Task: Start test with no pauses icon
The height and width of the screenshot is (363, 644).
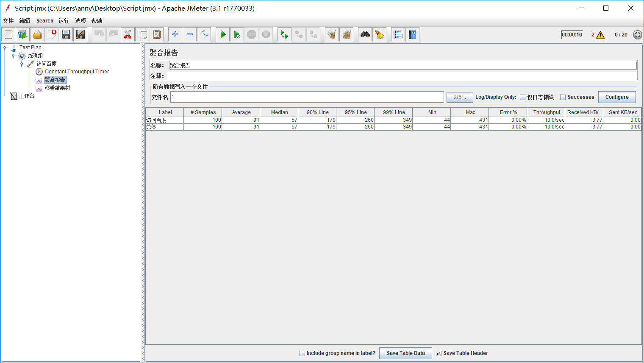Action: (237, 34)
